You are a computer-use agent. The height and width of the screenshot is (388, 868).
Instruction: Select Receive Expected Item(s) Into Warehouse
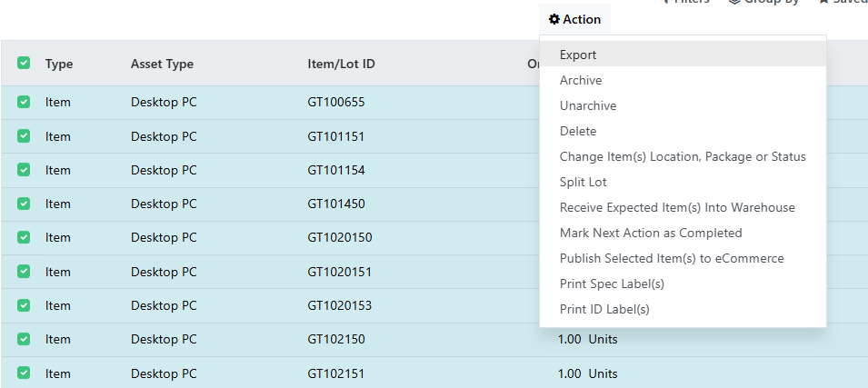tap(677, 207)
